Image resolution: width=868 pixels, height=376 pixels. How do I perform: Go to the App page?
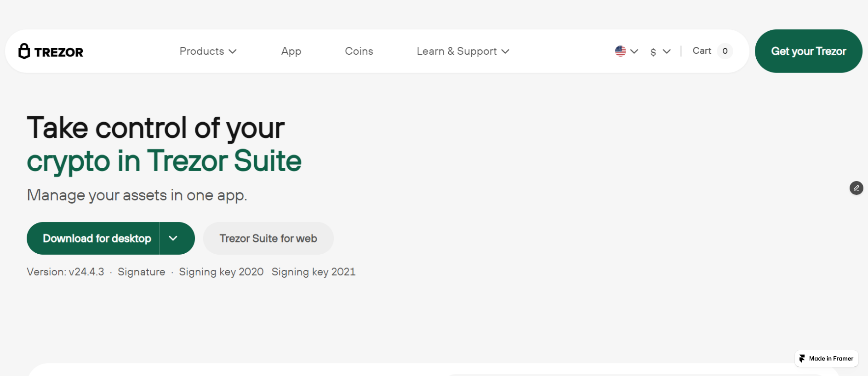pyautogui.click(x=291, y=51)
